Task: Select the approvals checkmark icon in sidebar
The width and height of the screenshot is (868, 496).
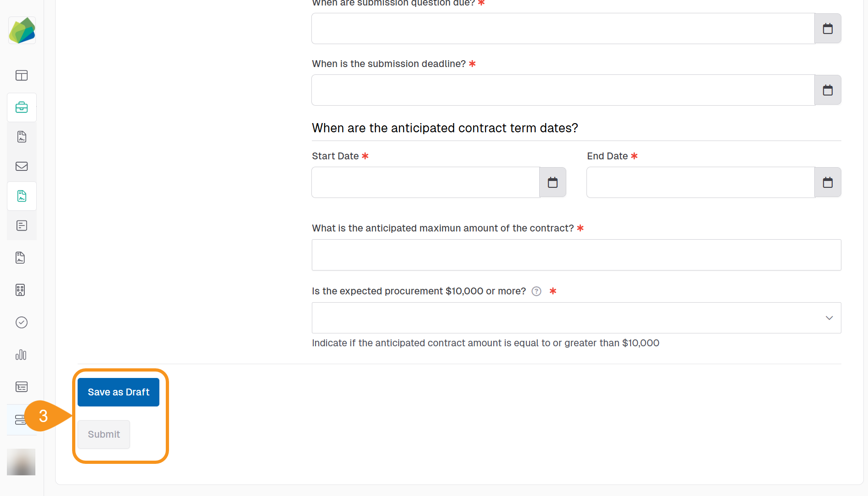Action: [22, 322]
